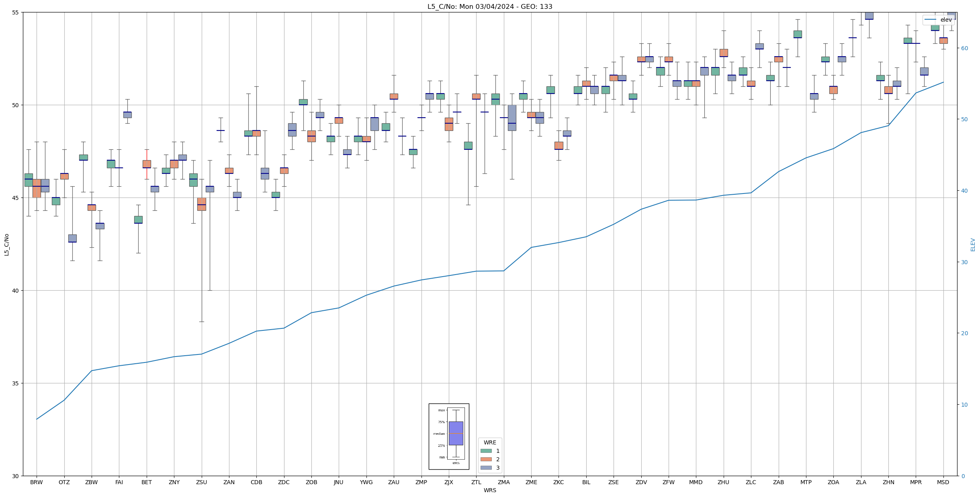Click the BRW station tick label
980x497 pixels.
(x=37, y=482)
